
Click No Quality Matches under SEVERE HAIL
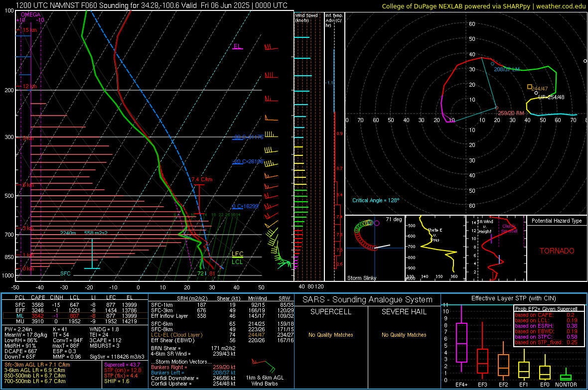tap(404, 335)
